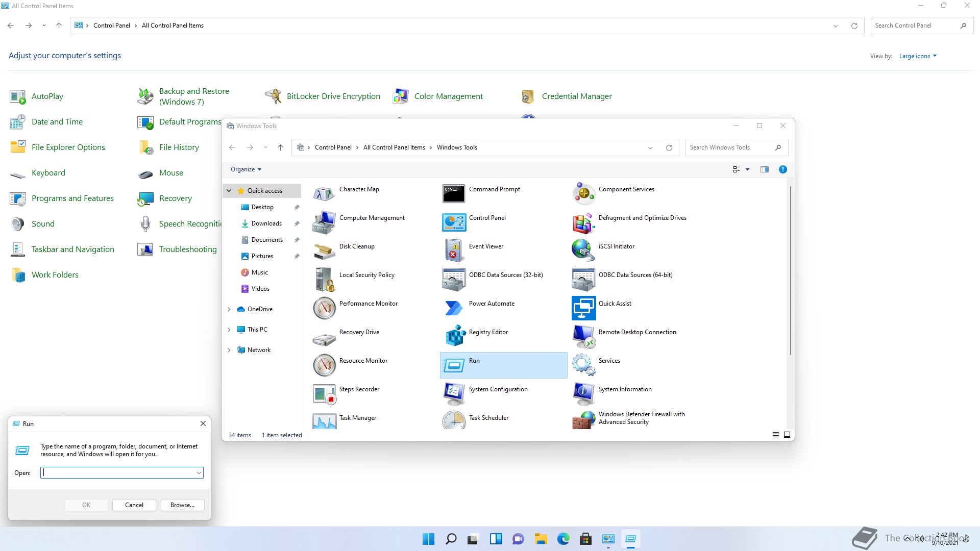Open System Configuration icon
980x551 pixels.
[x=454, y=394]
